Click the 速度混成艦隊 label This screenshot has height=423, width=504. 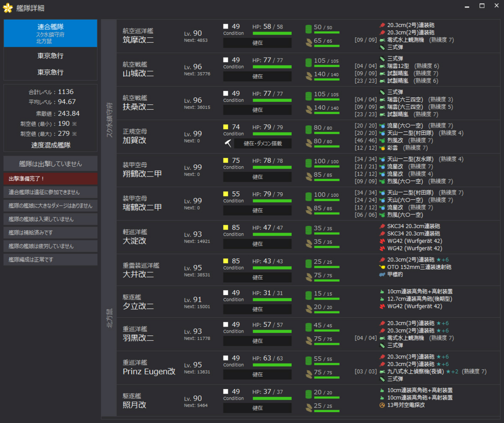tap(51, 145)
